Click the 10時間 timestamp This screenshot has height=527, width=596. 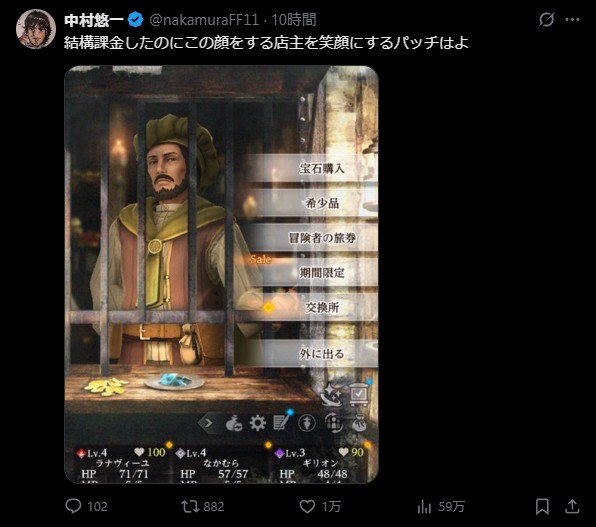pos(293,20)
